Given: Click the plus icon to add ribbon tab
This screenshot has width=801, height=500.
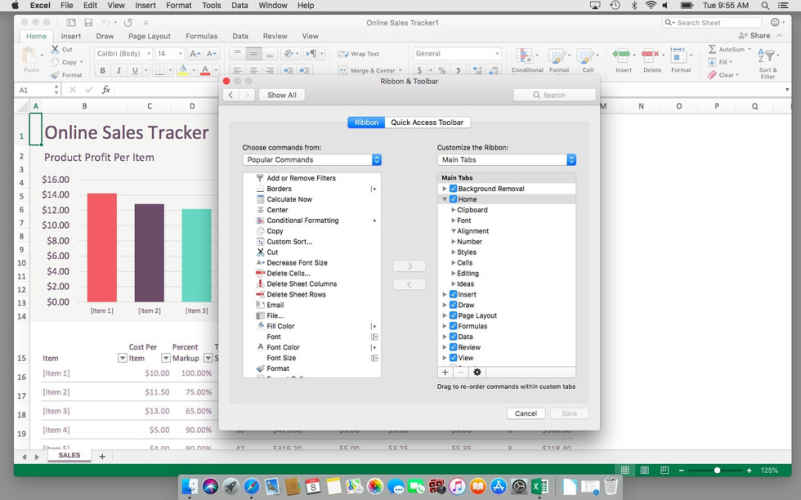Looking at the screenshot, I should (446, 372).
